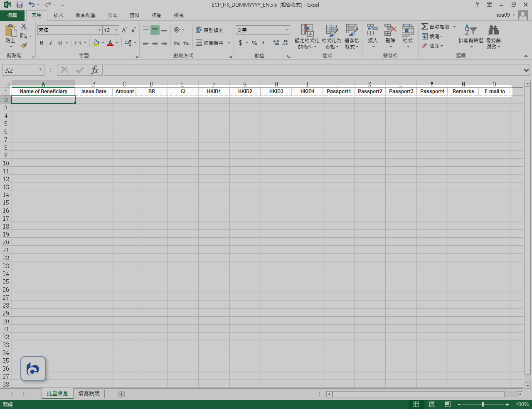Toggle Bold formatting

(x=42, y=43)
